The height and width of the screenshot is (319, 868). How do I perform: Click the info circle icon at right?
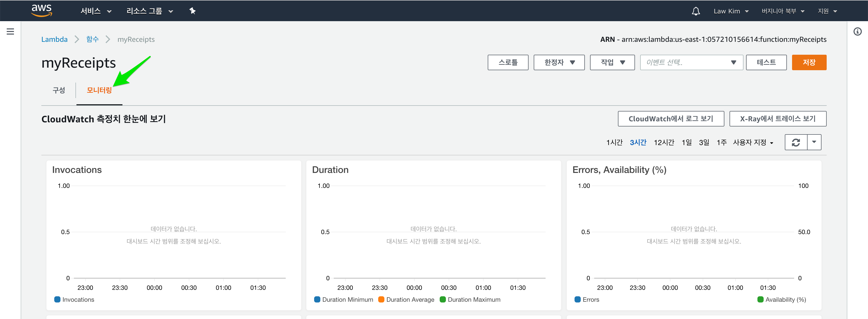pos(857,32)
